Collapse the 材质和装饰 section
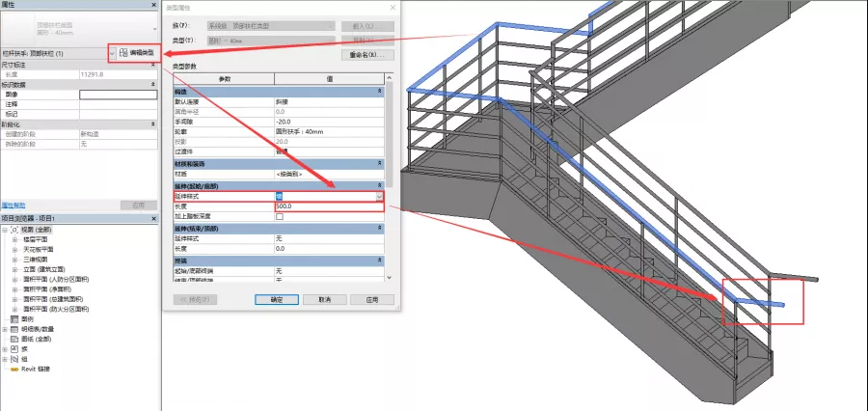Screen dimensions: 868x411 [x=380, y=164]
